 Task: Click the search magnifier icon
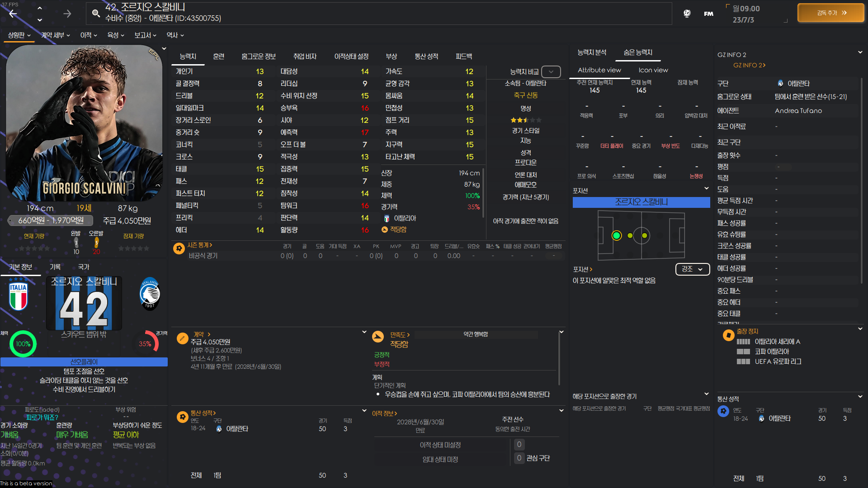click(96, 14)
